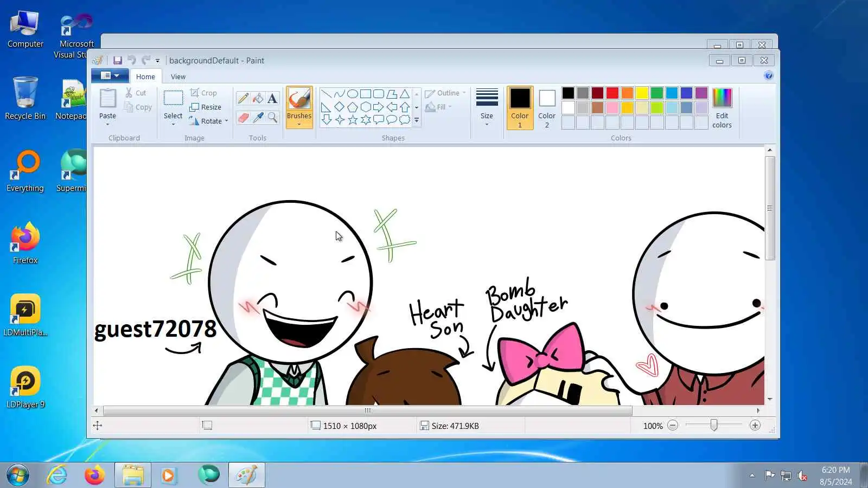868x488 pixels.
Task: Pick the Six-point star shape
Action: tap(365, 120)
